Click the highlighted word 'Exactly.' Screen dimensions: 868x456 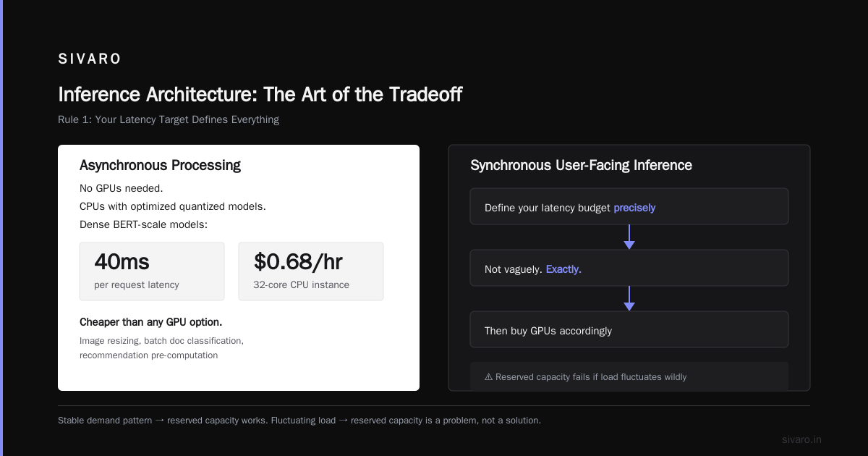coord(563,269)
